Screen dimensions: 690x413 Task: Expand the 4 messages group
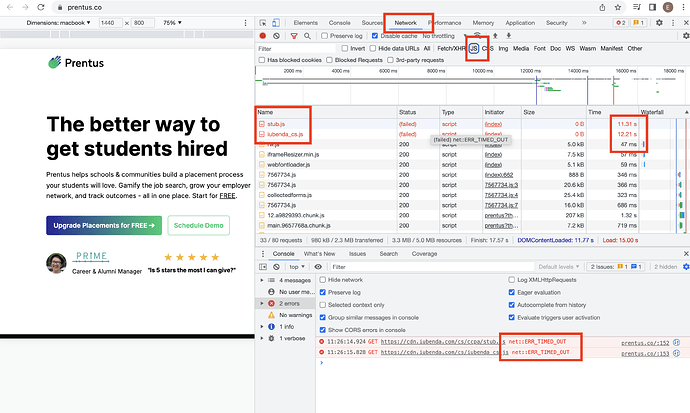coord(262,280)
